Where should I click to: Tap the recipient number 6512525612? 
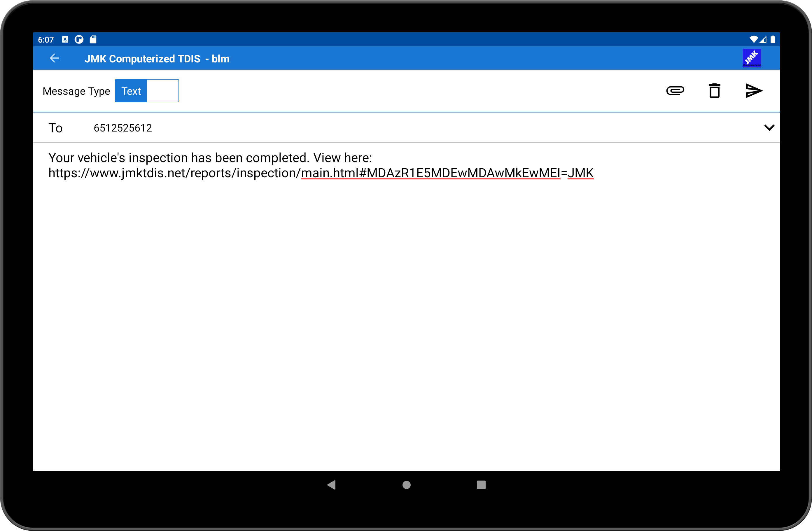click(123, 128)
